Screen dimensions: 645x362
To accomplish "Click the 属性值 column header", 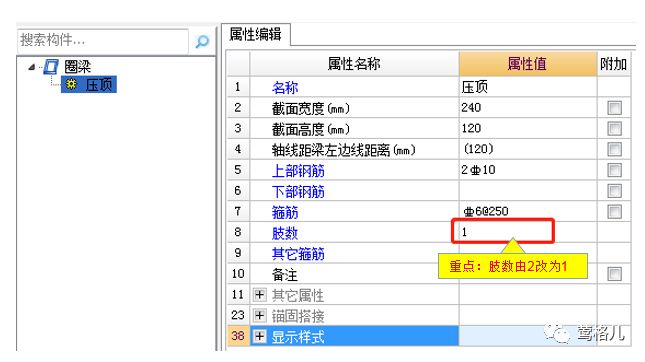I will coord(528,64).
